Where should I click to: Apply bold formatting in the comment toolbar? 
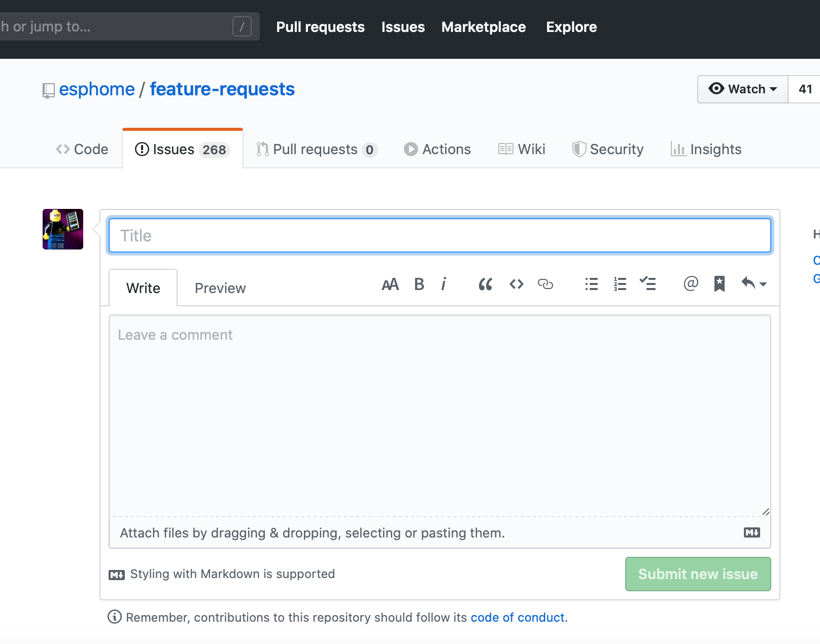tap(419, 284)
